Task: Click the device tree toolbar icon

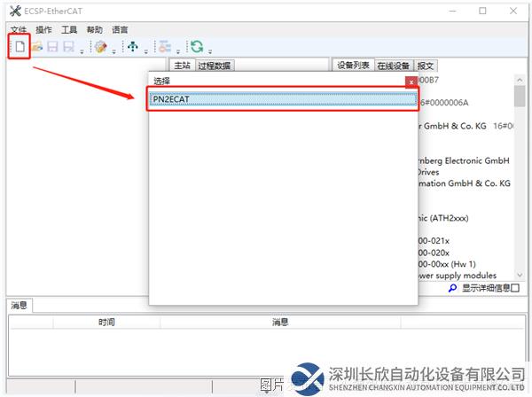Action: [165, 47]
